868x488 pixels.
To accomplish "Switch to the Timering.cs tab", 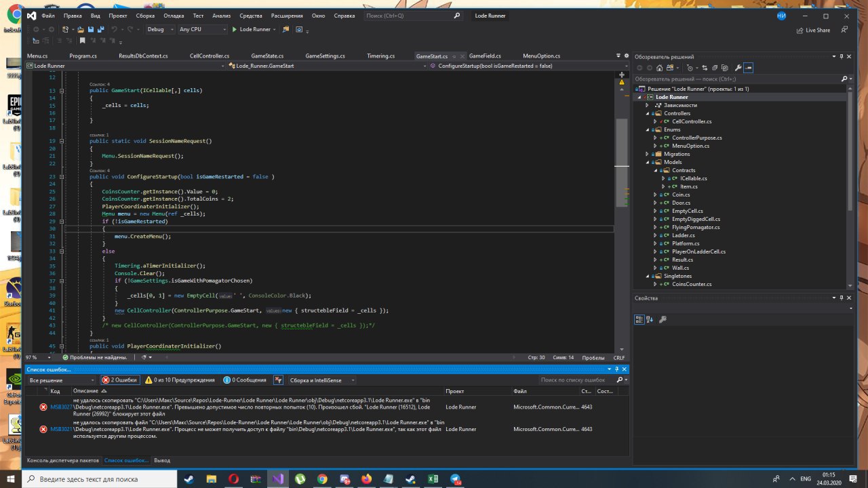I will click(x=380, y=56).
